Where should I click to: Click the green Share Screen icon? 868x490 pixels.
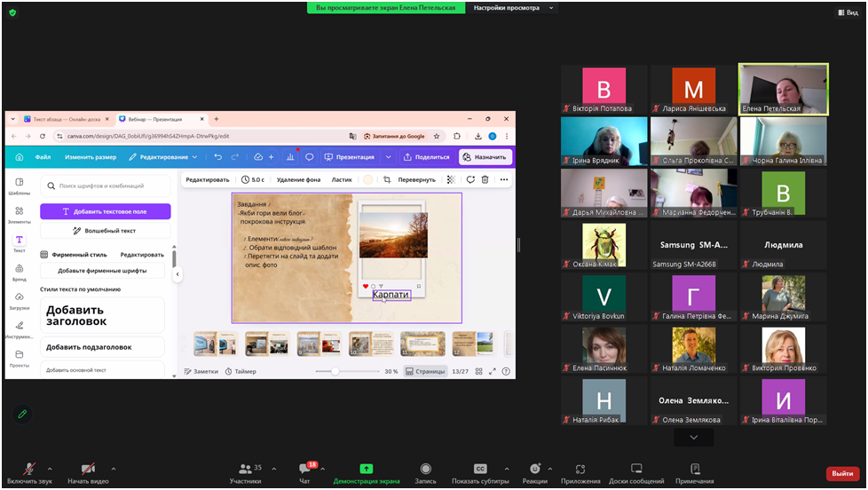coord(366,469)
